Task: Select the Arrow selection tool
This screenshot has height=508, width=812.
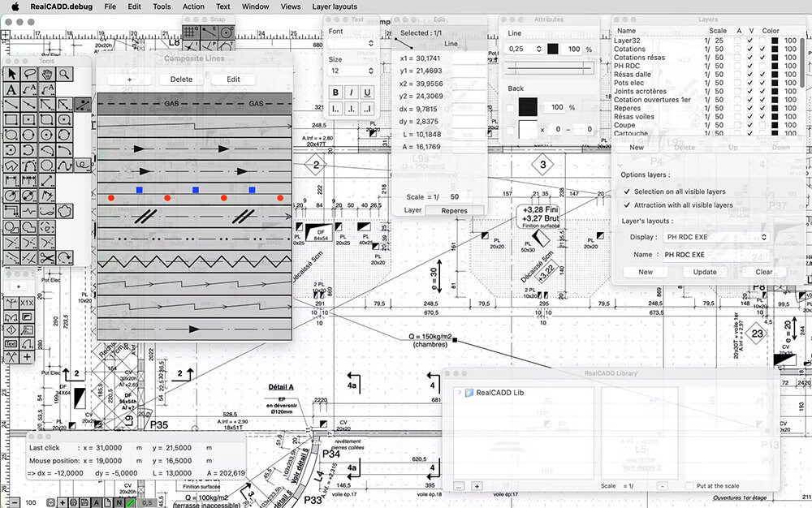Action: point(11,73)
